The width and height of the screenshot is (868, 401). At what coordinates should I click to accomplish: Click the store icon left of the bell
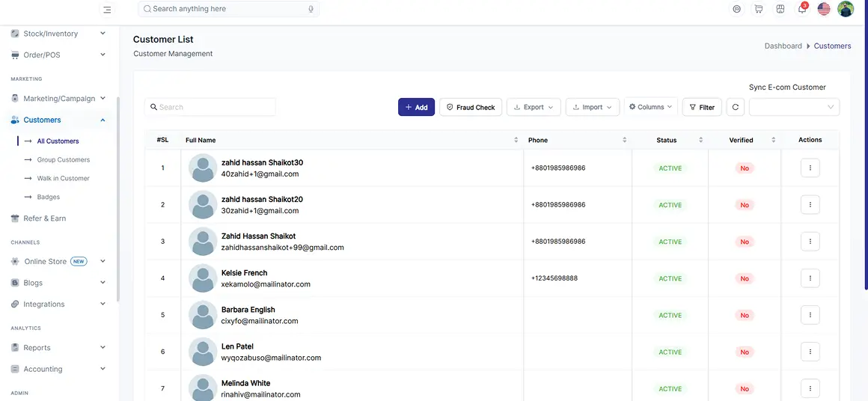coord(780,9)
